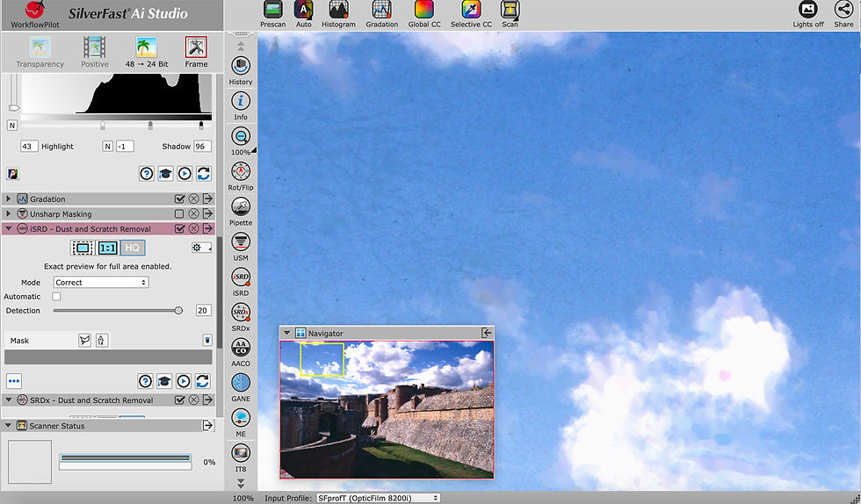861x504 pixels.
Task: Open the Frame settings
Action: pyautogui.click(x=196, y=52)
